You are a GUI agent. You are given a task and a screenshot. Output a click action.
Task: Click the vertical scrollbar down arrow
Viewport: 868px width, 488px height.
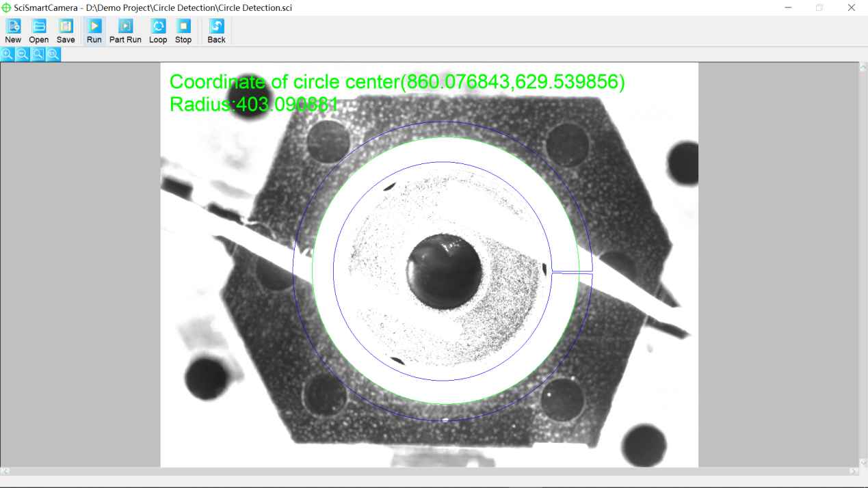point(863,463)
